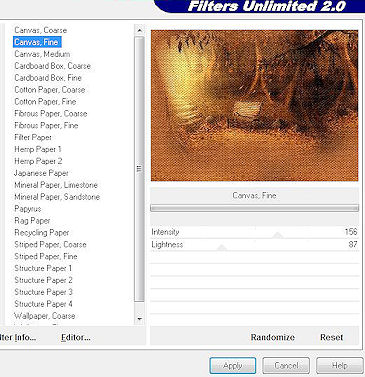Viewport: 365px width, 377px height.
Task: Randomize the filter settings
Action: (x=273, y=337)
